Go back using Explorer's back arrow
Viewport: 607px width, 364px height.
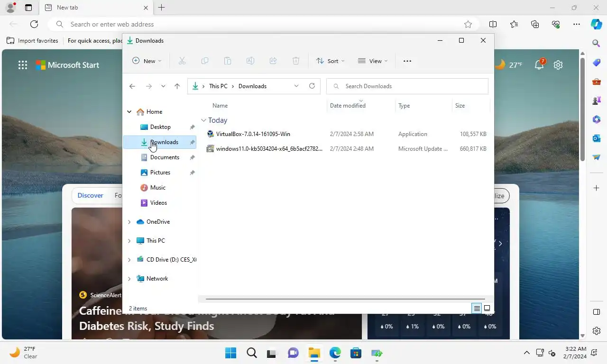(x=132, y=86)
